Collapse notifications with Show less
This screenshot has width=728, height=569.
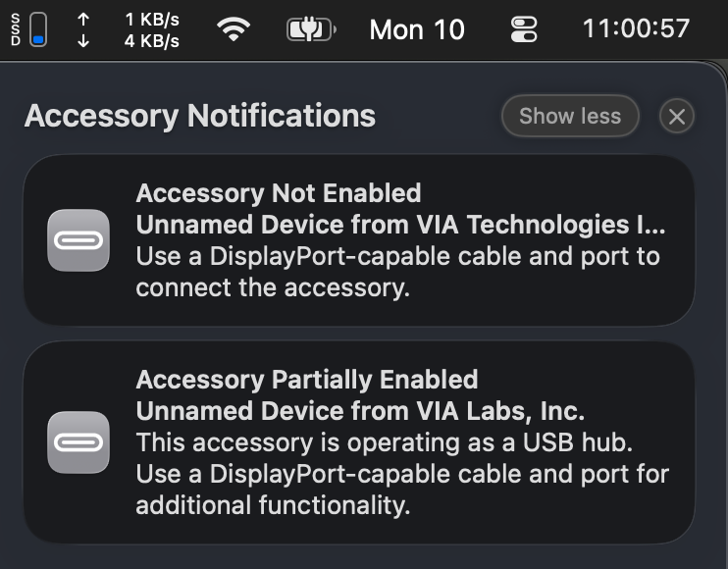(570, 116)
